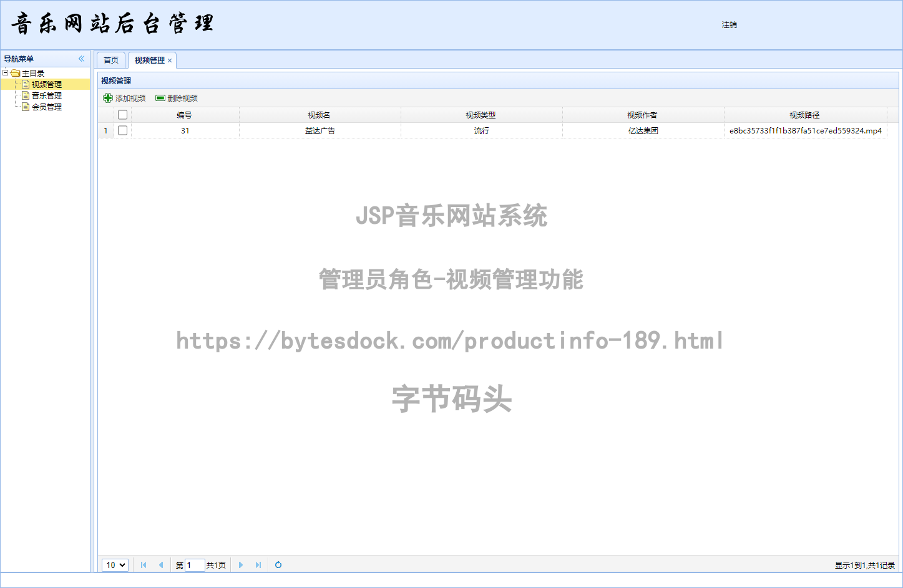The image size is (903, 588).
Task: Open 会员管理 in the navigation tree
Action: (47, 107)
